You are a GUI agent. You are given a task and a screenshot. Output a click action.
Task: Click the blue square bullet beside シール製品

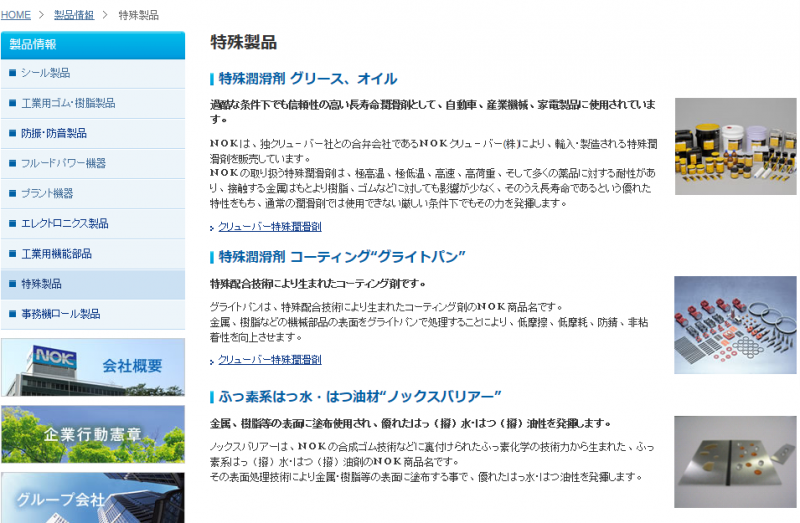[13, 73]
